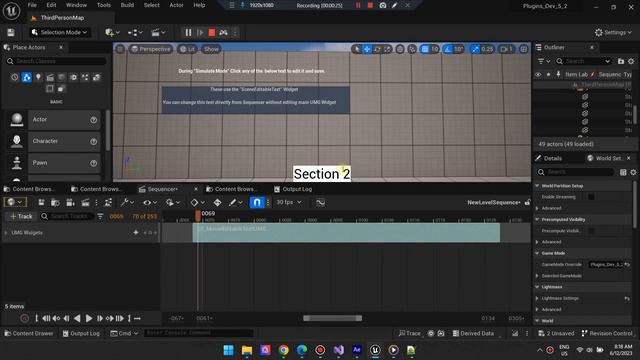The height and width of the screenshot is (360, 640).
Task: Open the Build menu
Action: (x=127, y=5)
